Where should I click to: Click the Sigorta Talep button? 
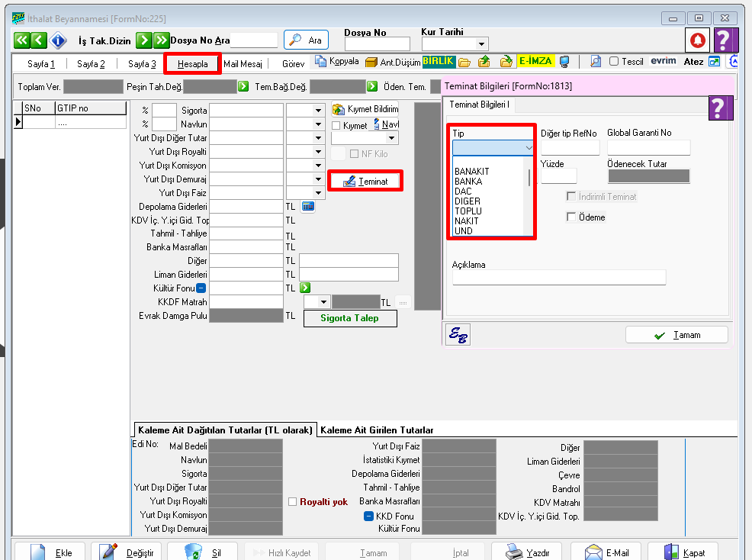tap(350, 318)
